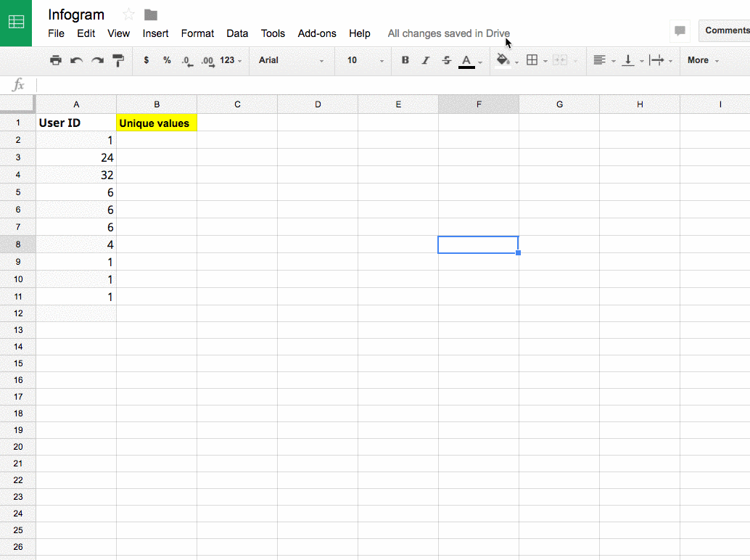Screen dimensions: 750x560
Task: Click the Print icon in toolbar
Action: 56,60
